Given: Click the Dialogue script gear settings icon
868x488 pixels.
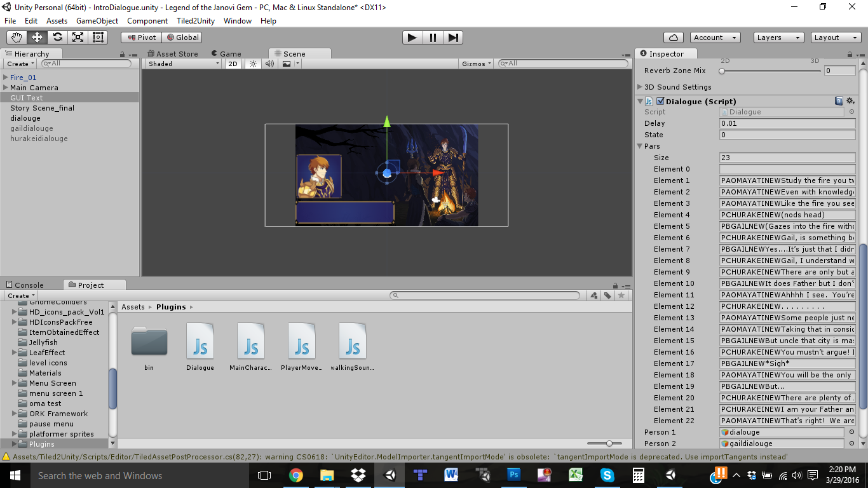Looking at the screenshot, I should (850, 100).
